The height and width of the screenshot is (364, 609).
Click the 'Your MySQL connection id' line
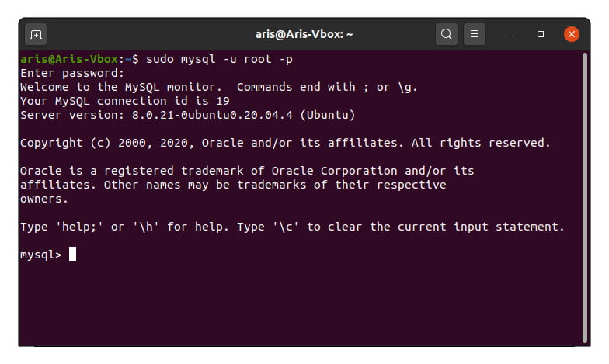point(124,101)
